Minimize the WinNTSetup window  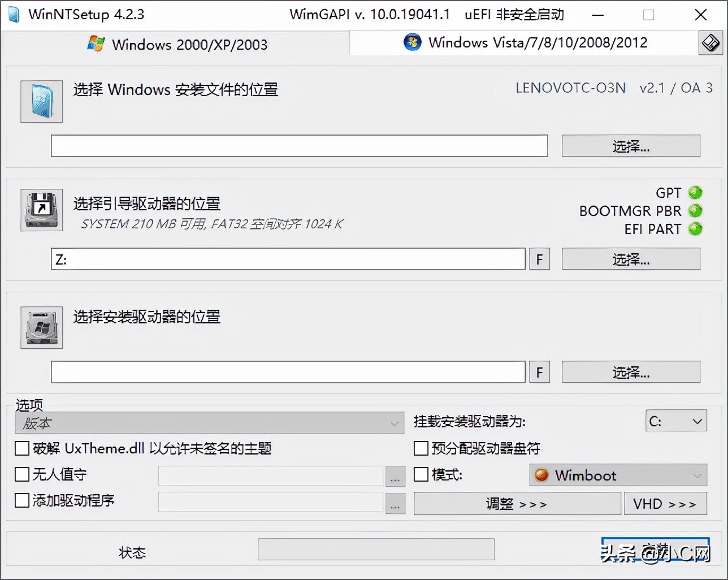tap(597, 15)
